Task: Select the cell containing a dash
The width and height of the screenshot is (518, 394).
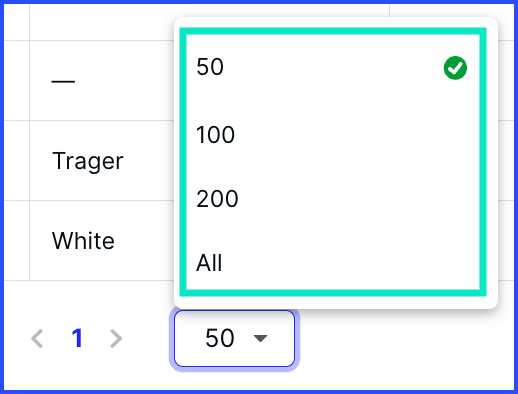Action: click(x=102, y=80)
